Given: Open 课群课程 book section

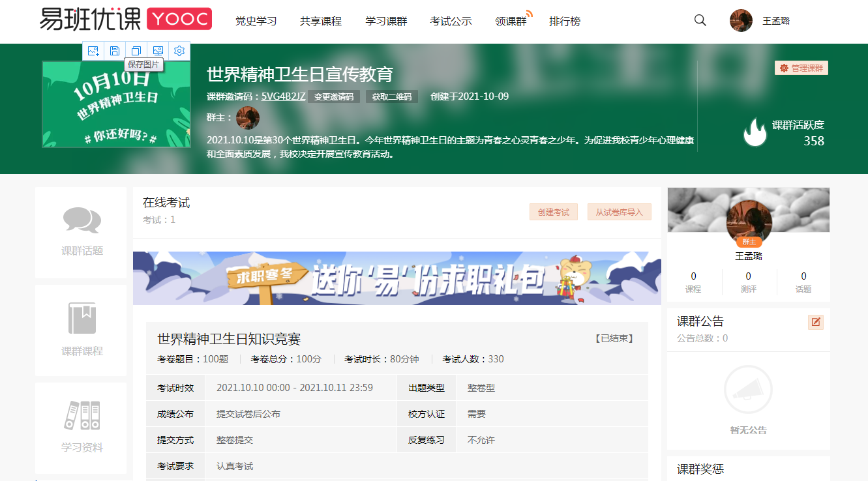Looking at the screenshot, I should 82,330.
